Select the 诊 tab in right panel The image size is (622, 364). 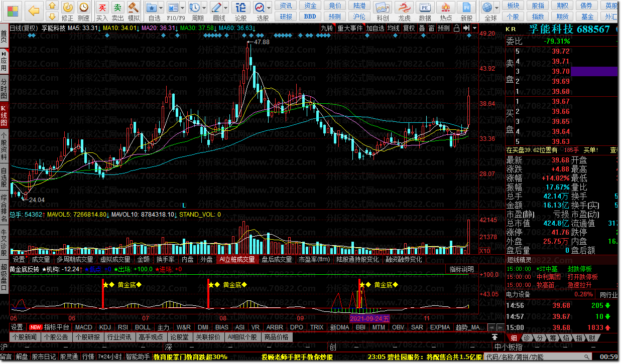[x=527, y=338]
